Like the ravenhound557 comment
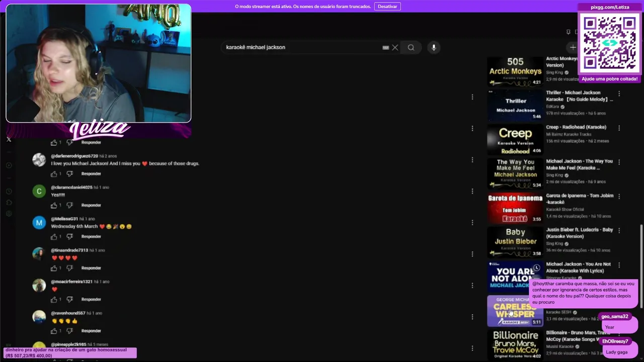The width and height of the screenshot is (644, 362). pyautogui.click(x=54, y=331)
